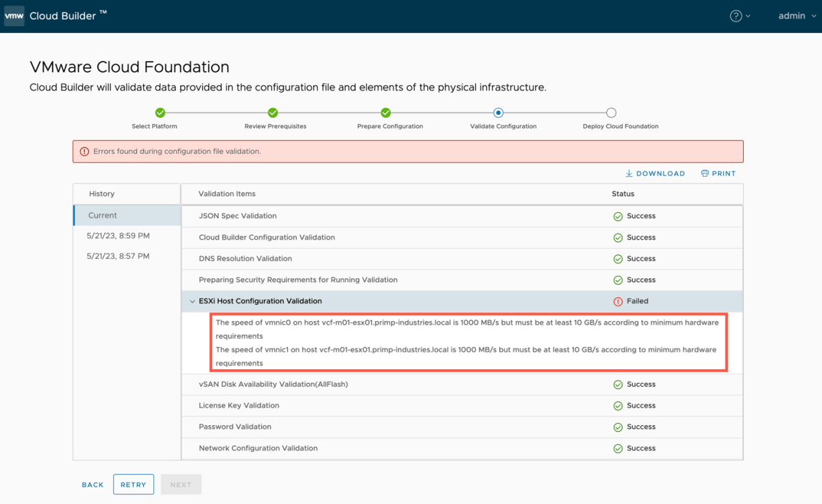The height and width of the screenshot is (504, 822).
Task: Click the Validate Configuration step label
Action: (503, 127)
